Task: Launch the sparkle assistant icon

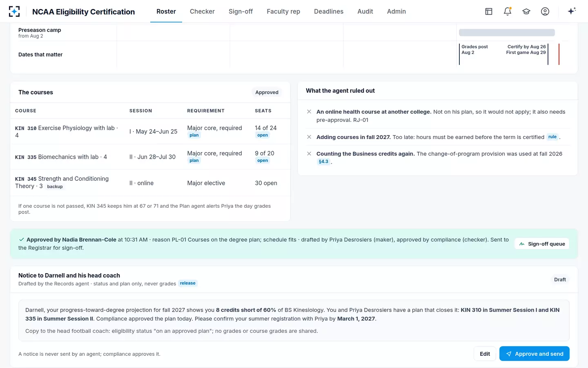Action: pyautogui.click(x=572, y=11)
